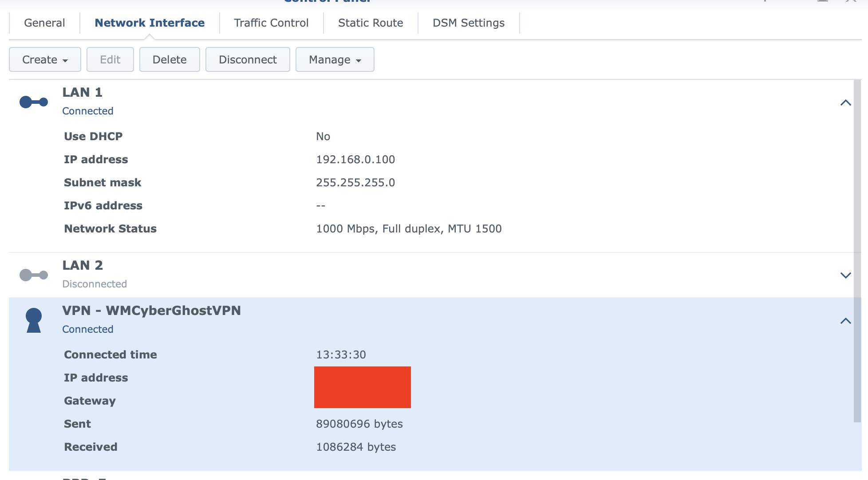
Task: Switch to the General tab
Action: pos(44,23)
